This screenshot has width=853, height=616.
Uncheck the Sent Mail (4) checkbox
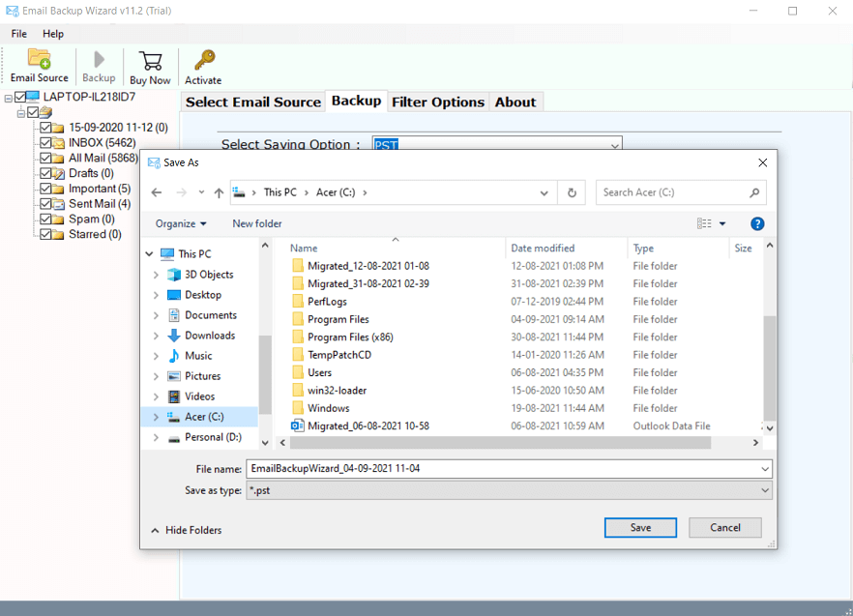(45, 203)
